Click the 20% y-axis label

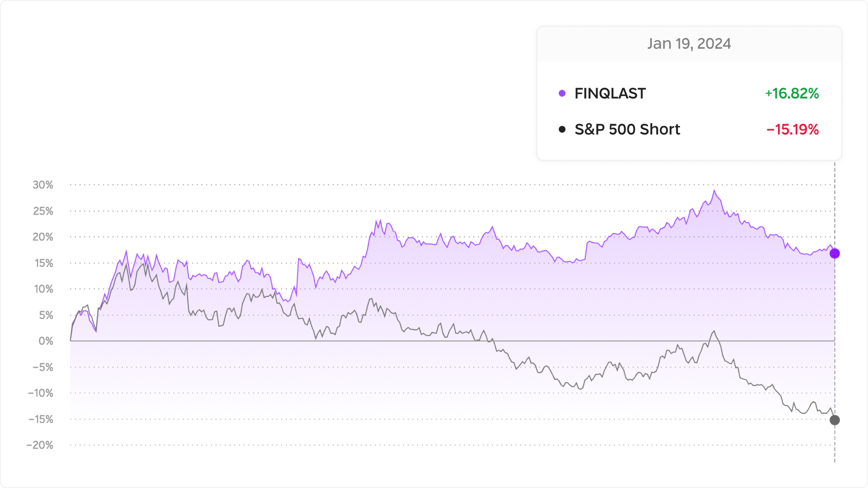click(43, 237)
